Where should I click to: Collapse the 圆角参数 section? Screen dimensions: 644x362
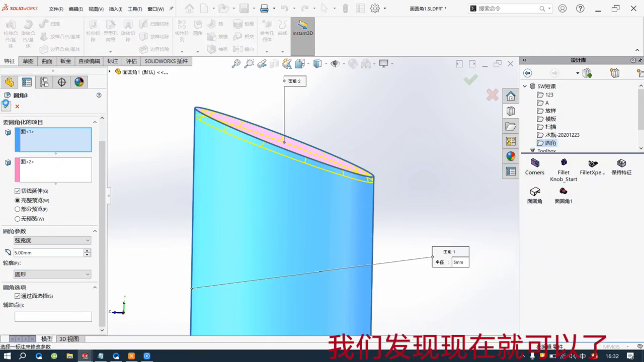coord(95,231)
